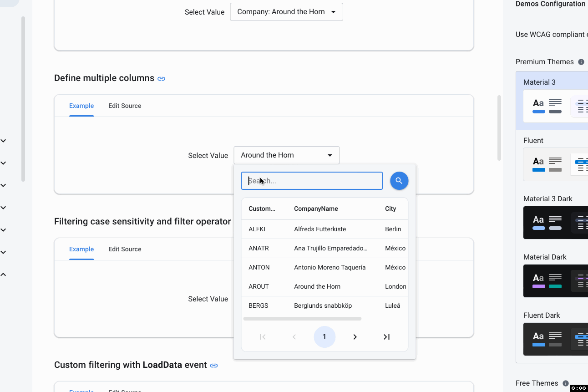Open Example tab in Define multiple columns
This screenshot has height=392, width=588.
[x=81, y=106]
